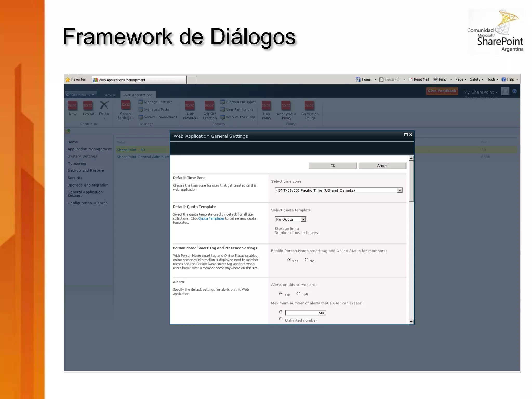This screenshot has width=532, height=399.
Task: Click Manage Features ribbon item
Action: (x=156, y=102)
